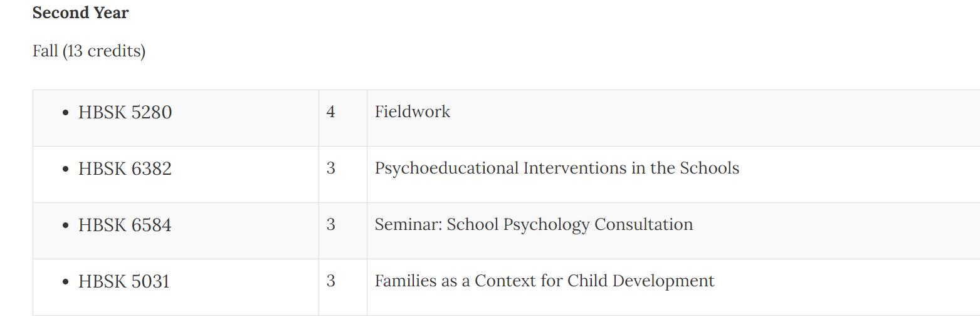Select the Fall (13 credits) text
Image resolution: width=980 pixels, height=322 pixels.
tap(89, 51)
